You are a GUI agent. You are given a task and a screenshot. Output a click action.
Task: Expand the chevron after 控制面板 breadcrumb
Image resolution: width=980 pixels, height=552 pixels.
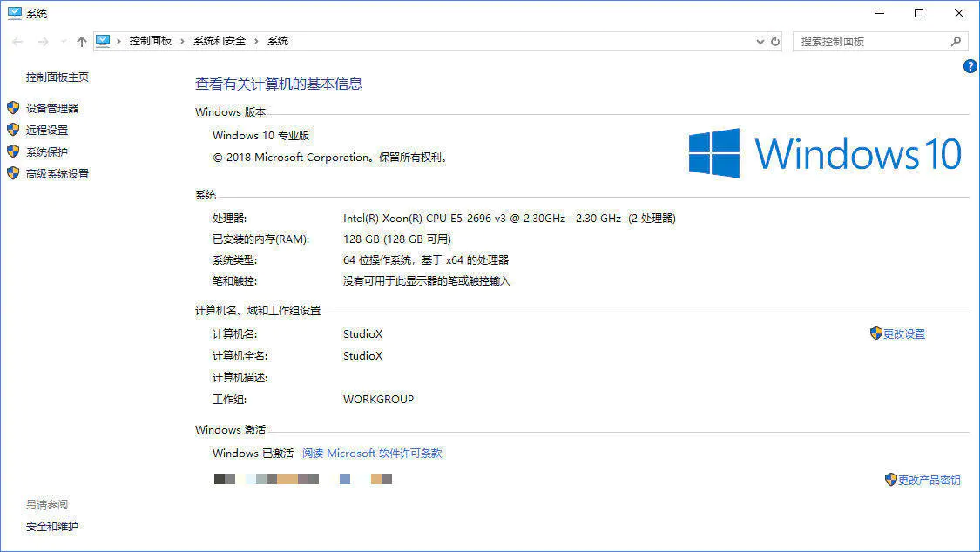(182, 41)
